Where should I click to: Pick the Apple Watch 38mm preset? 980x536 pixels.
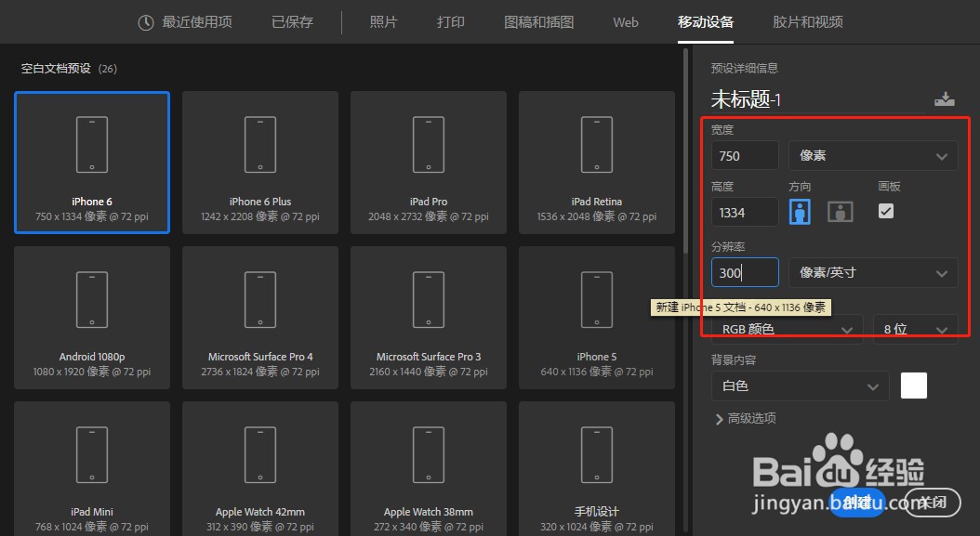(x=428, y=468)
